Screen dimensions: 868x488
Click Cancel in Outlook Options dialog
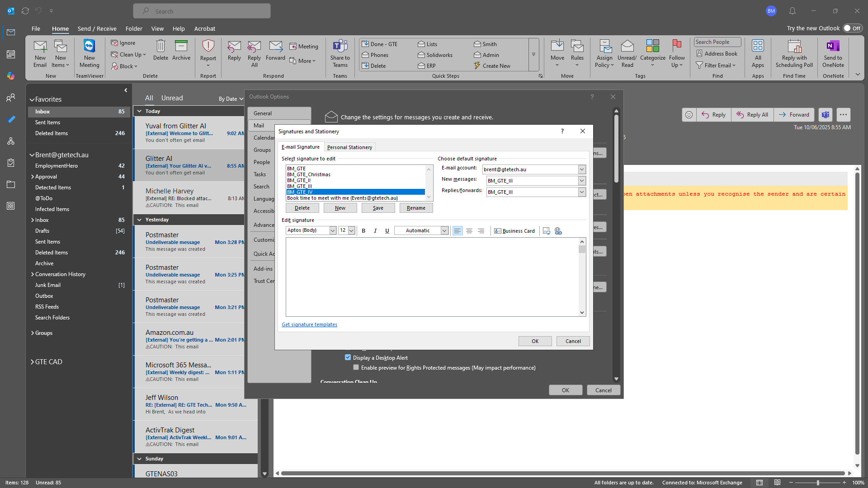tap(603, 390)
